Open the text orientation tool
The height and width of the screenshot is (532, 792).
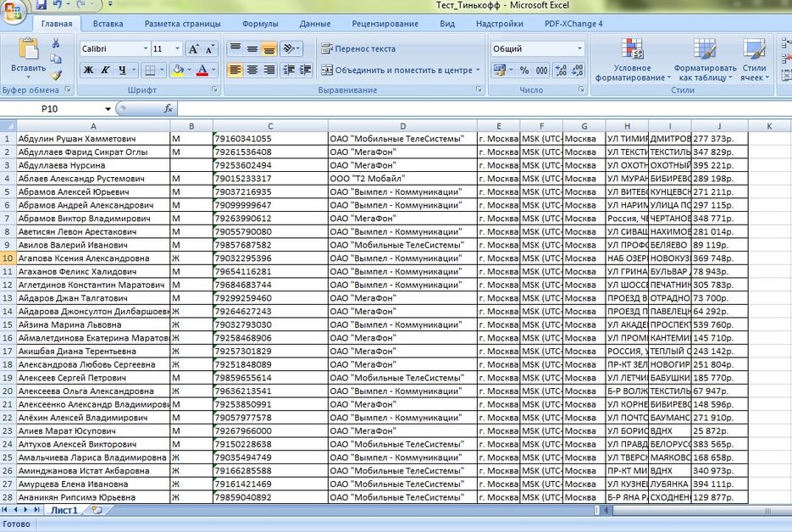pos(291,48)
